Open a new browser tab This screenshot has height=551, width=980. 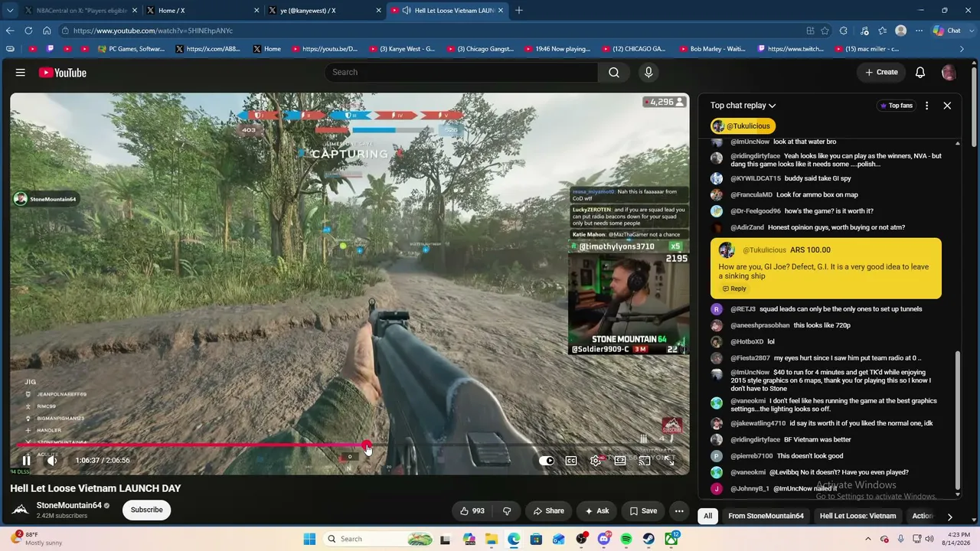tap(519, 11)
